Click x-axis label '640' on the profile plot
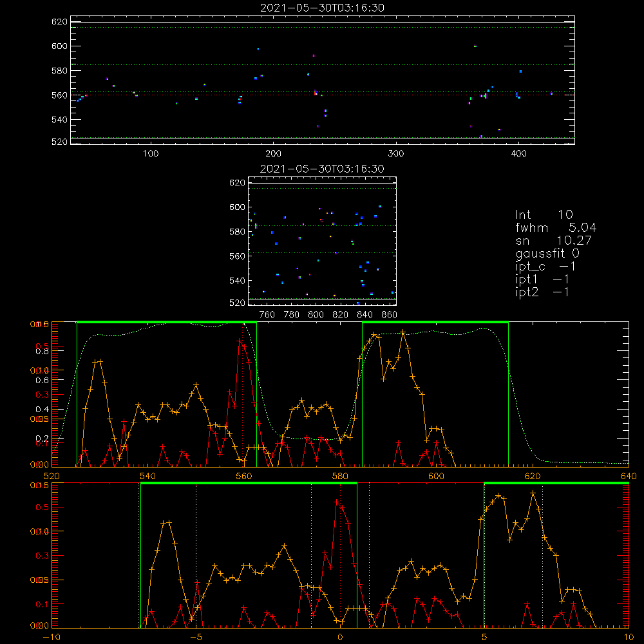Screen dimensions: 644x644 [629, 476]
